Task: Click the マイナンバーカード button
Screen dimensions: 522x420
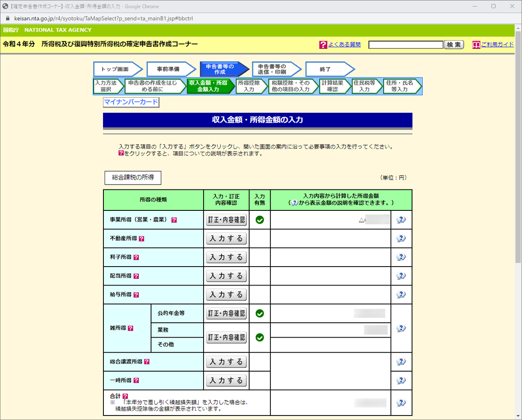Action: tap(131, 102)
